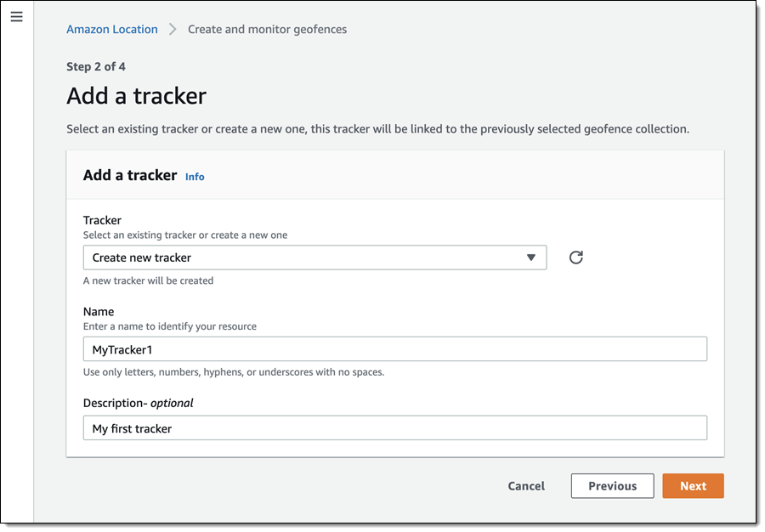Select "Create and monitor geofences" breadcrumb
This screenshot has height=532, width=765.
(267, 30)
